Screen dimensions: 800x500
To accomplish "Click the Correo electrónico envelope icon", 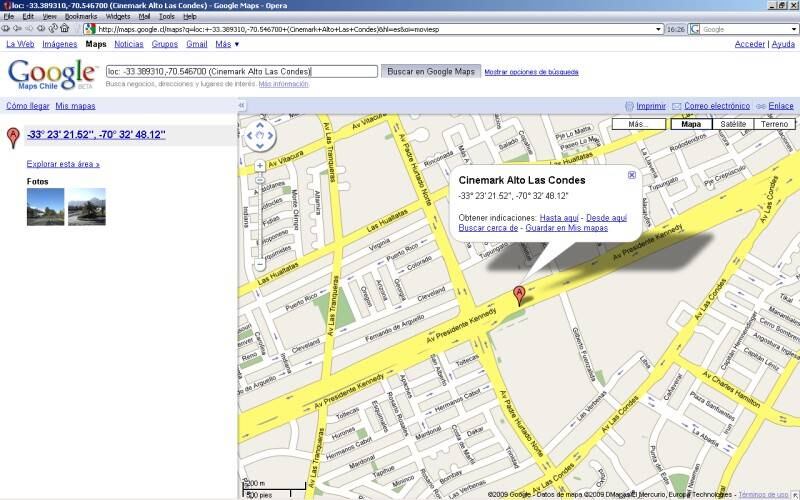I will tap(677, 105).
